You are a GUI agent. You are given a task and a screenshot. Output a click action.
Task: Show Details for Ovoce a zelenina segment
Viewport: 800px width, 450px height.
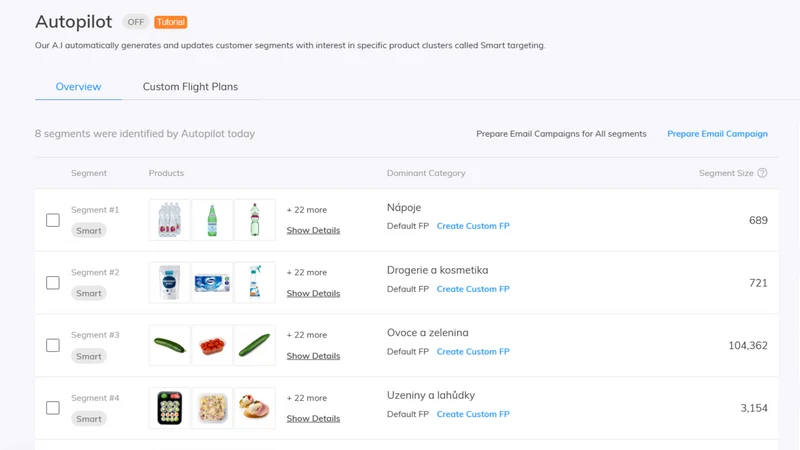313,356
